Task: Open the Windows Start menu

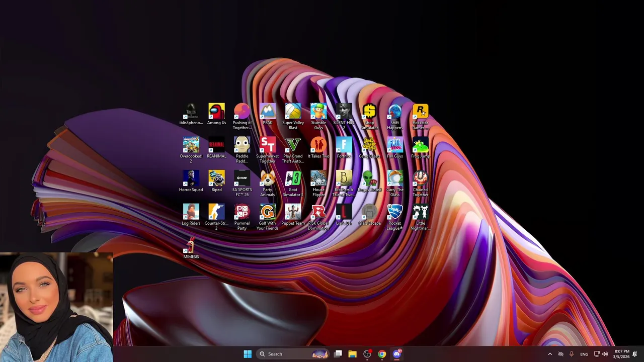Action: click(248, 354)
